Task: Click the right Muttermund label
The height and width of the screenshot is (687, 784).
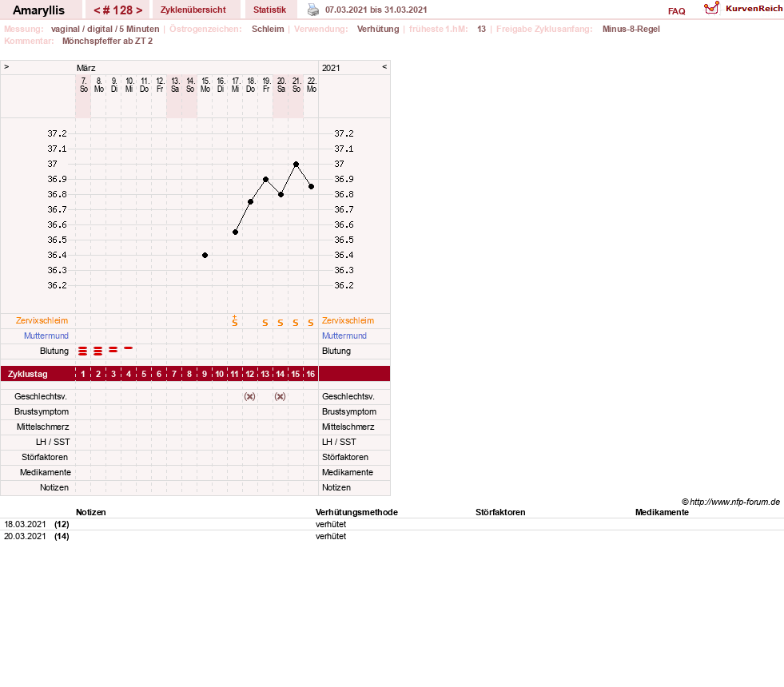Action: click(x=344, y=336)
